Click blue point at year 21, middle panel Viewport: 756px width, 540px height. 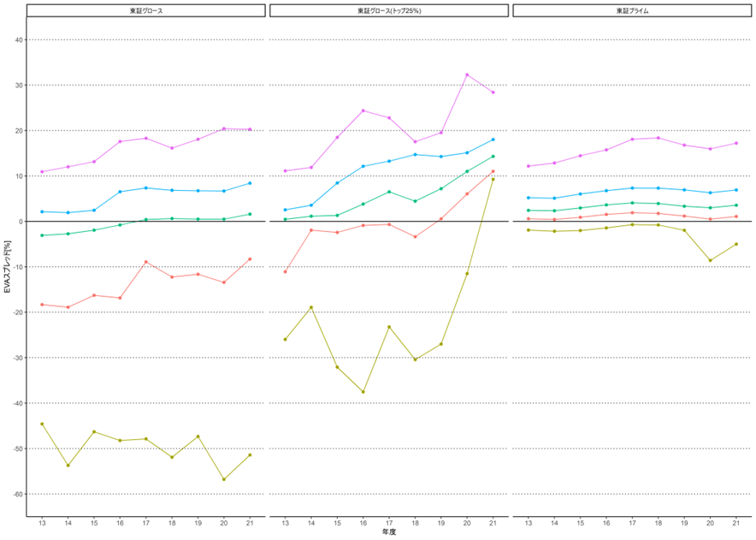click(493, 139)
